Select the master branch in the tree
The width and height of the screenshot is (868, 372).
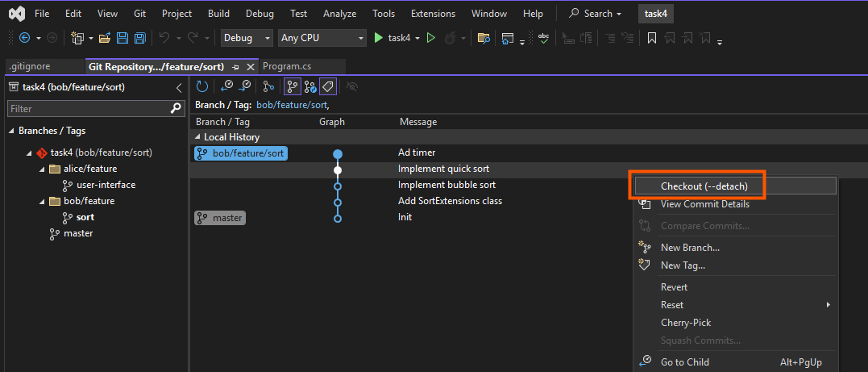click(x=78, y=233)
